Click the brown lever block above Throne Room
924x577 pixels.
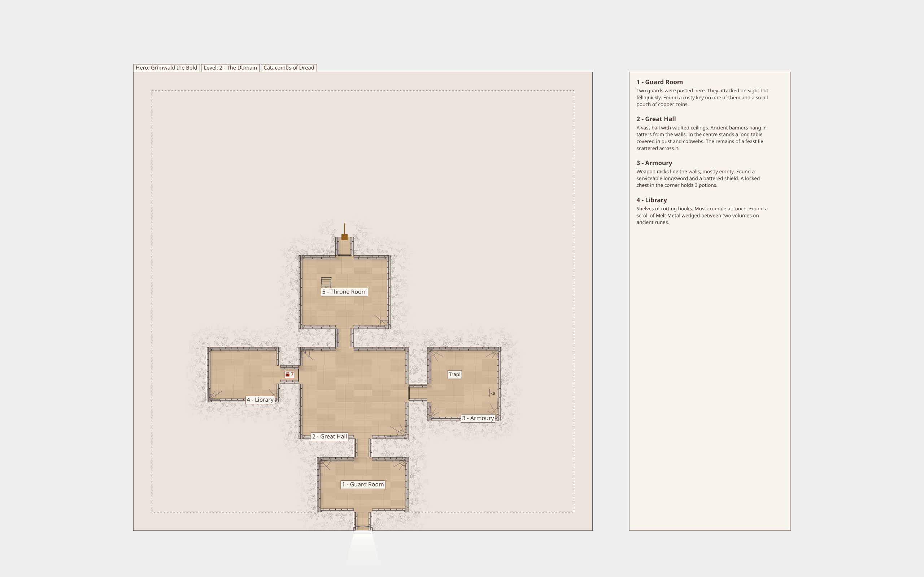[x=344, y=237]
